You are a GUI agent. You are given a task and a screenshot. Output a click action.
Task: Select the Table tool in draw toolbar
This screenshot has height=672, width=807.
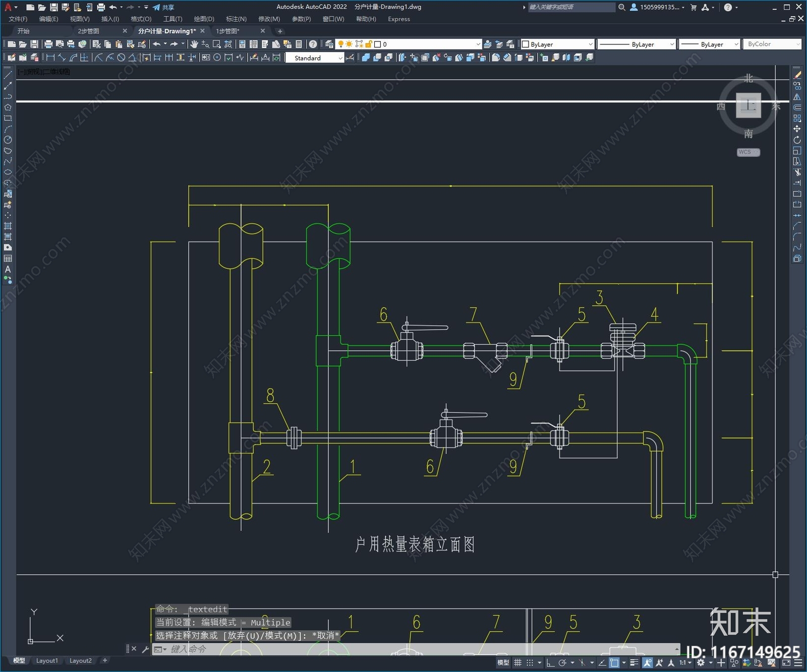[8, 259]
